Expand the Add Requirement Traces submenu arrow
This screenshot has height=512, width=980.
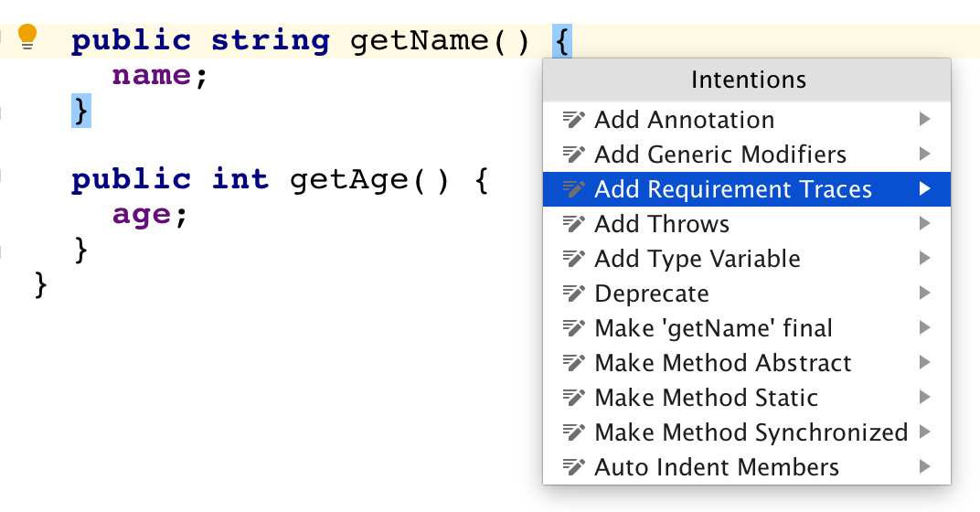(x=925, y=189)
